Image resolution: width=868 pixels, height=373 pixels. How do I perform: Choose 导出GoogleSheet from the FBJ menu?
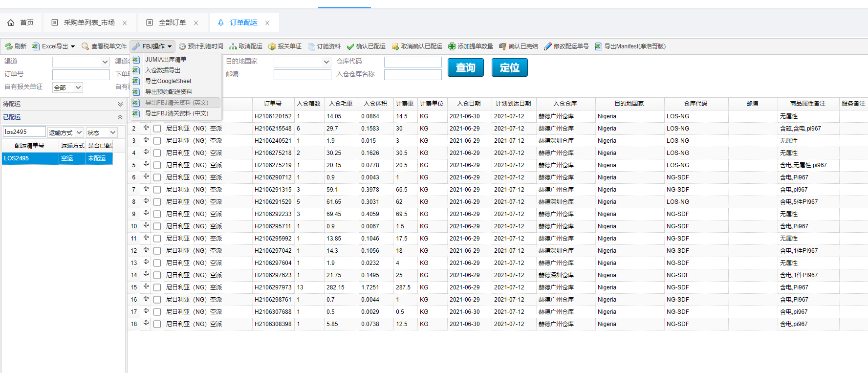click(168, 81)
